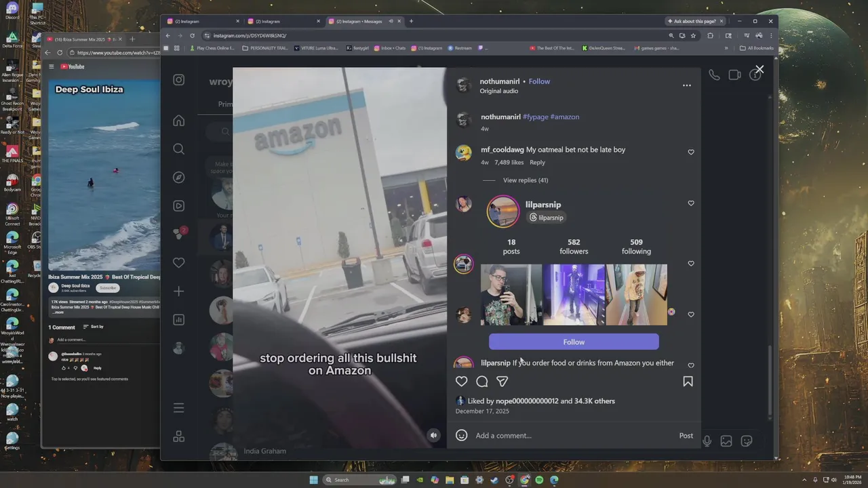The image size is (868, 488).
Task: Open Notifications heart in Instagram sidebar
Action: pyautogui.click(x=178, y=263)
